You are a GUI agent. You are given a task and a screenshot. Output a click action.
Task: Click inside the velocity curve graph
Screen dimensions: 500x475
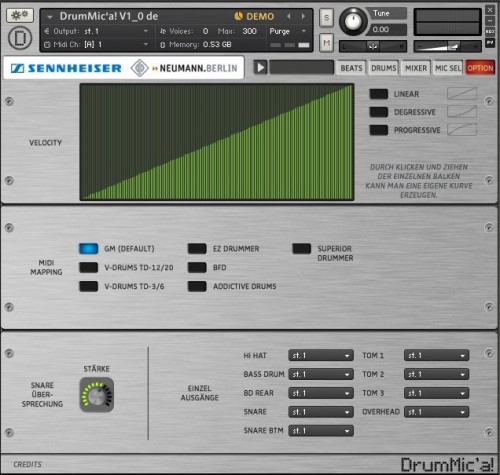tap(217, 142)
